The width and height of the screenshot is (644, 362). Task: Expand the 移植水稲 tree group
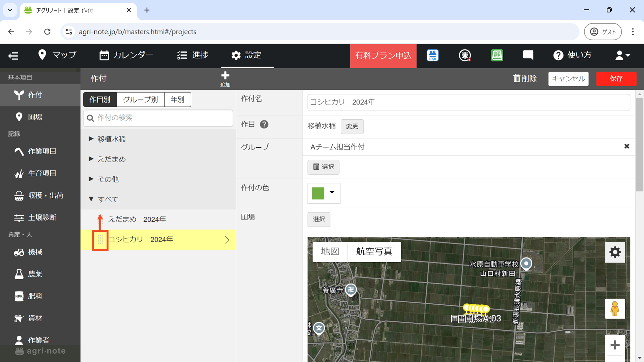91,139
